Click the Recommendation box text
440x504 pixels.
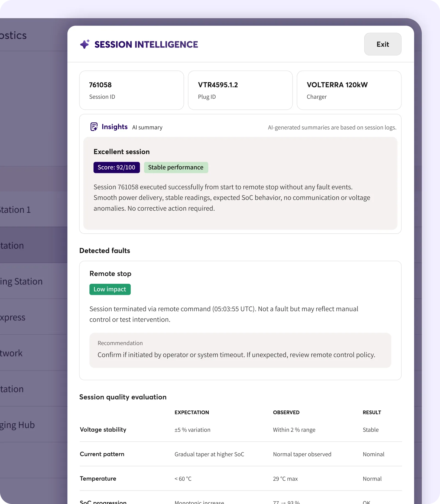click(236, 355)
